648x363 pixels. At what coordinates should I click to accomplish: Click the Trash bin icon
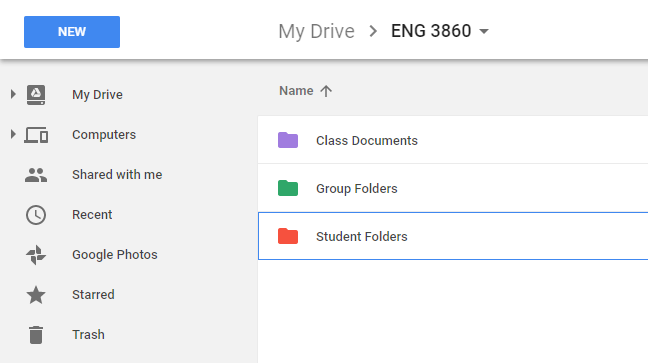tap(36, 335)
